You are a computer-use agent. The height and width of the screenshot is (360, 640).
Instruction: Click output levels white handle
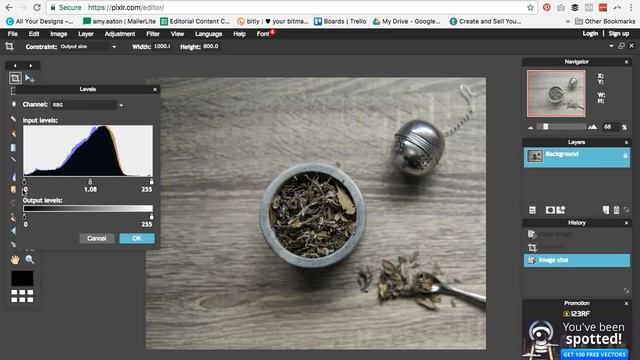pyautogui.click(x=151, y=216)
